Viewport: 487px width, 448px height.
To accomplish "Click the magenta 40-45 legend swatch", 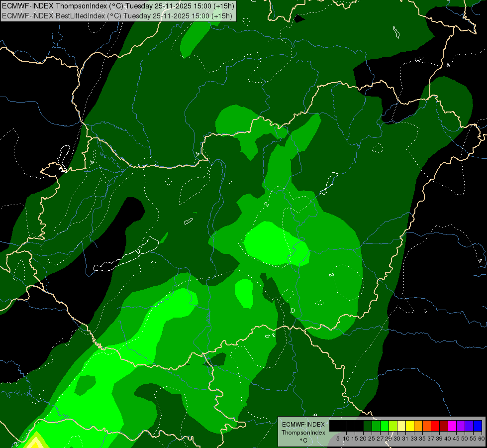I will (x=452, y=426).
